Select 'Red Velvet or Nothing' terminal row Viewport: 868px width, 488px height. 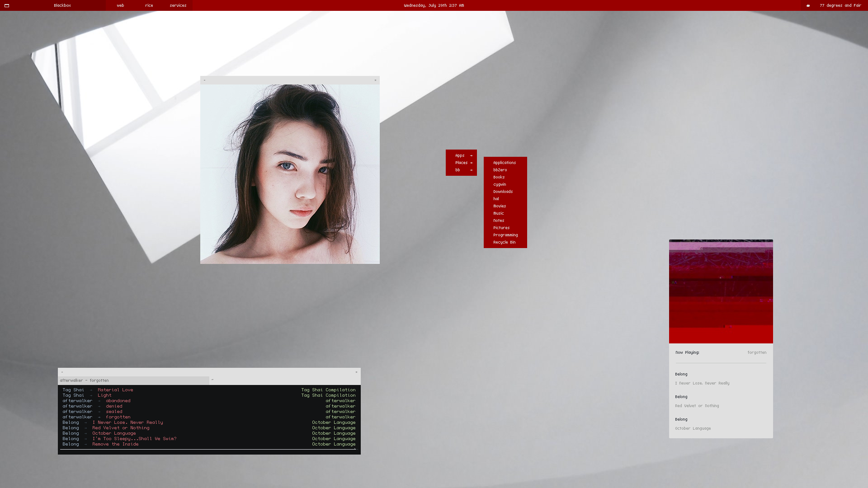click(209, 428)
